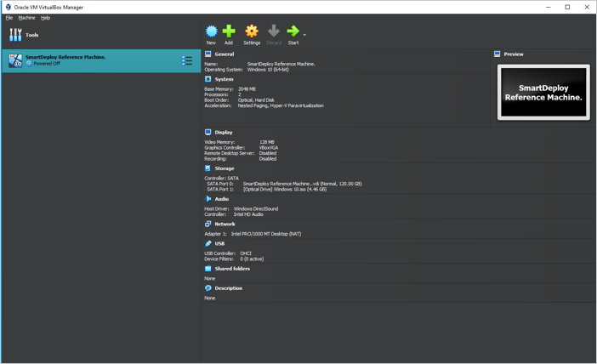Maximize the VirtualBox Manager window
Image resolution: width=597 pixels, height=364 pixels.
point(567,8)
